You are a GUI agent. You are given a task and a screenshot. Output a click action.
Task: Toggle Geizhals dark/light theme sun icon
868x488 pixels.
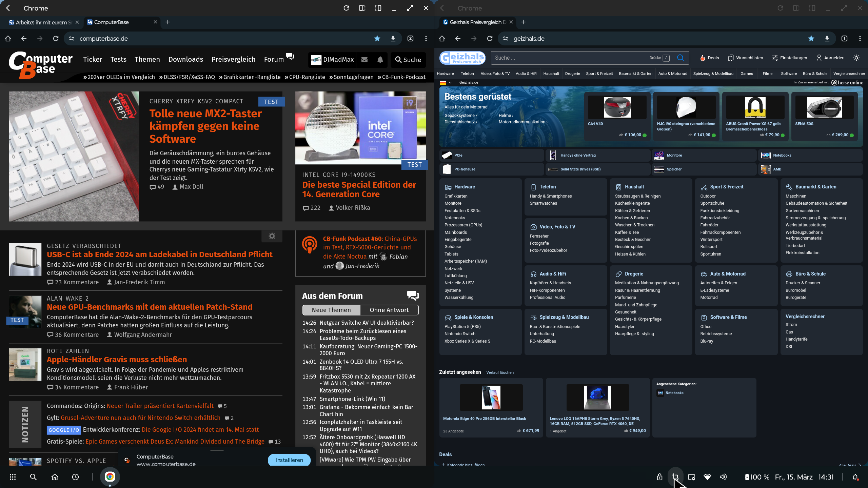[856, 58]
